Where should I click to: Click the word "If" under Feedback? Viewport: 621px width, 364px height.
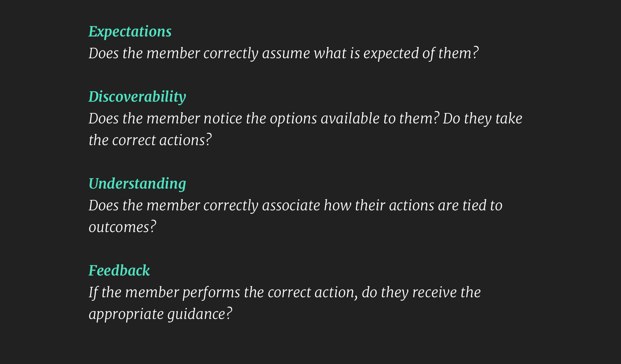point(93,293)
